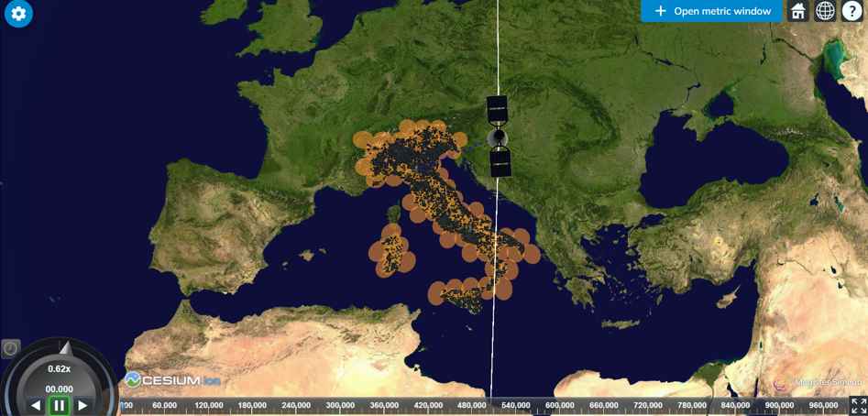Click the clock icon in animation widget
Image resolution: width=868 pixels, height=416 pixels.
(10, 349)
